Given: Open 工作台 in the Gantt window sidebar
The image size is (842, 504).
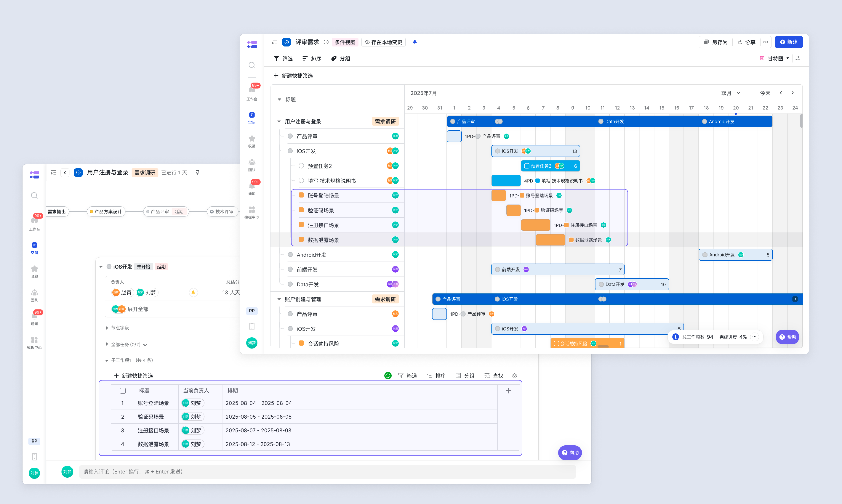Looking at the screenshot, I should click(252, 93).
